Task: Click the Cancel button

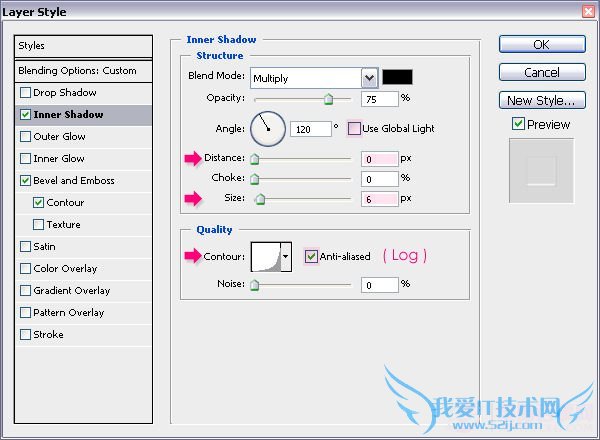Action: pos(542,72)
